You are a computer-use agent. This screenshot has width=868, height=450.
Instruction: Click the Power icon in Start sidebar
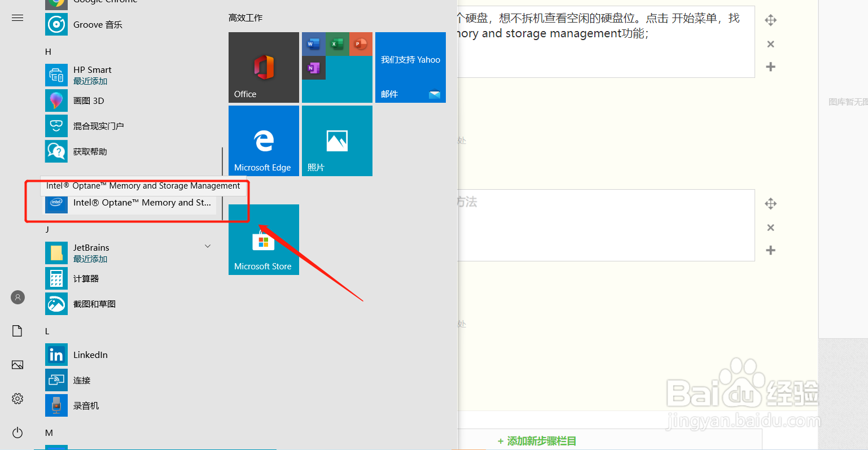tap(17, 433)
